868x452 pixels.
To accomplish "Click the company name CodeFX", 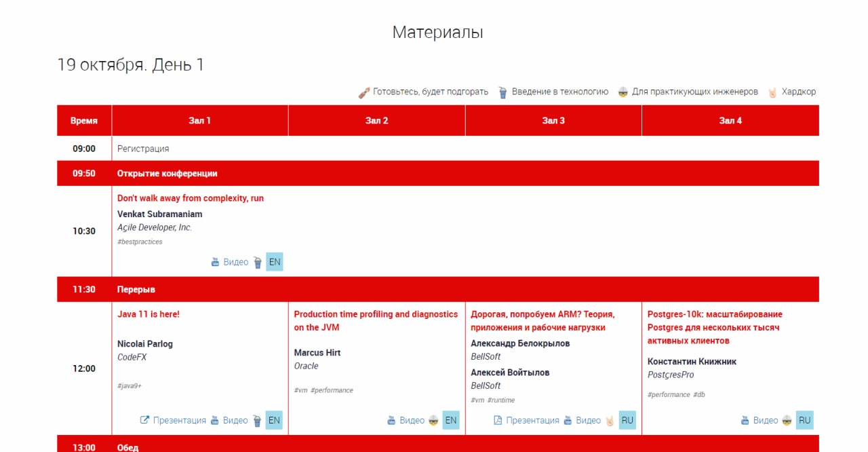I will (132, 357).
